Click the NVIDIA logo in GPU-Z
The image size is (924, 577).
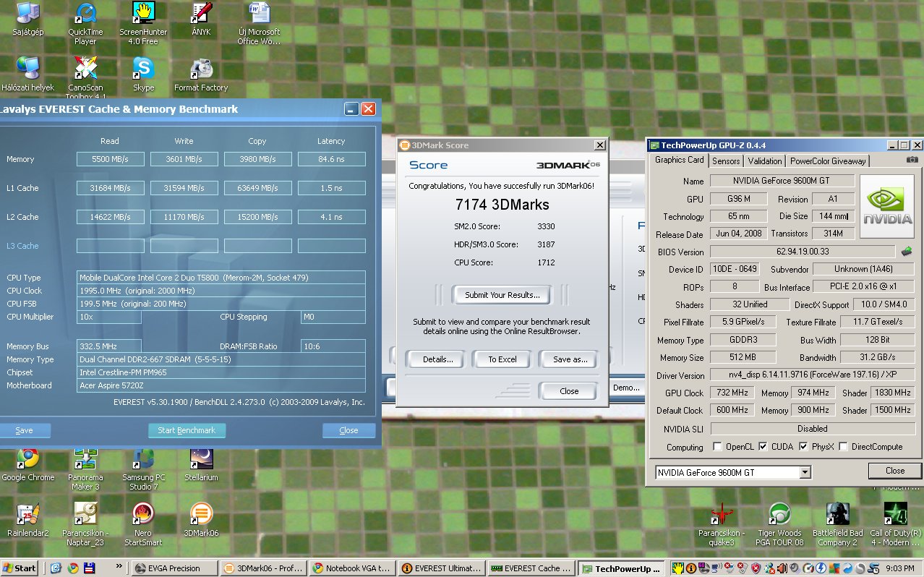click(887, 205)
